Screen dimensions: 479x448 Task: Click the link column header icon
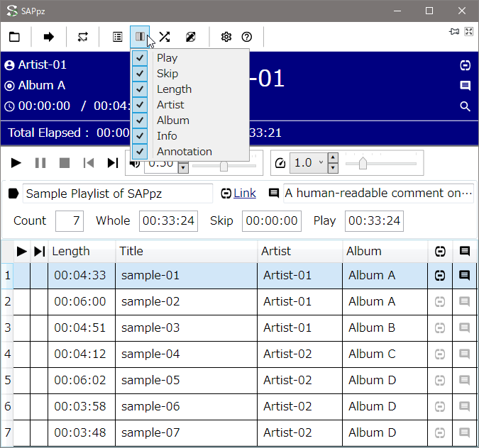[x=440, y=252]
